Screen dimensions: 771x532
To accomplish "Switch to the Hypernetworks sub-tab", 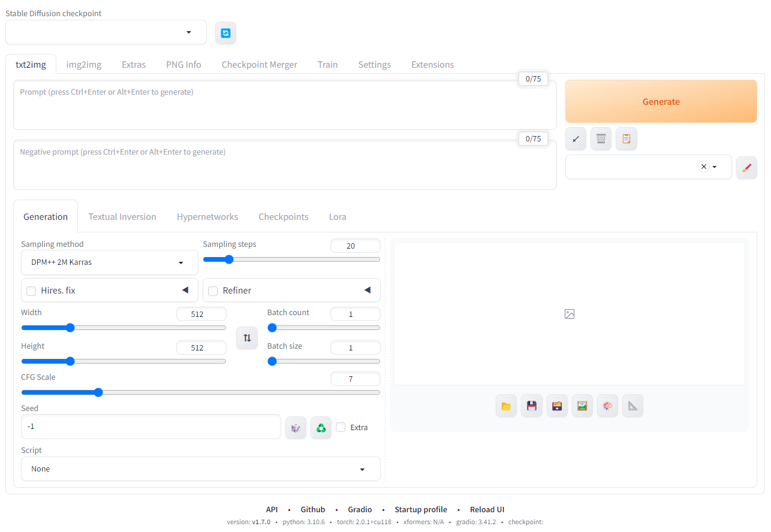I will click(207, 217).
